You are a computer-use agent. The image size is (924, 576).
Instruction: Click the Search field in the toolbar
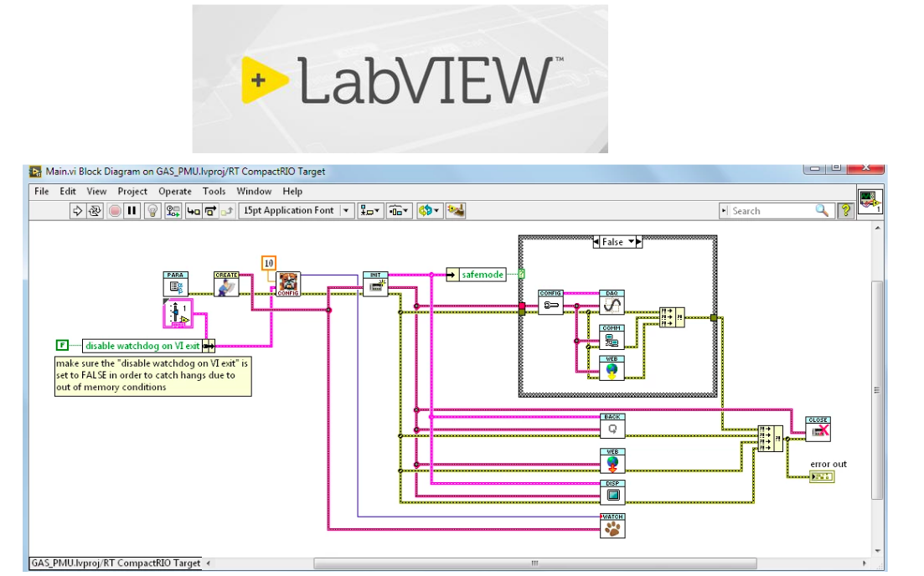pos(771,211)
